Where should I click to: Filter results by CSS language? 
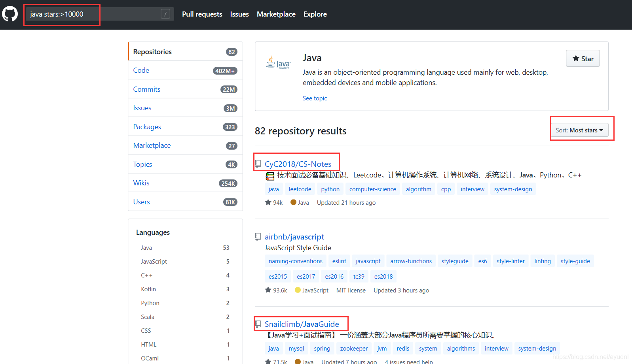[185, 331]
